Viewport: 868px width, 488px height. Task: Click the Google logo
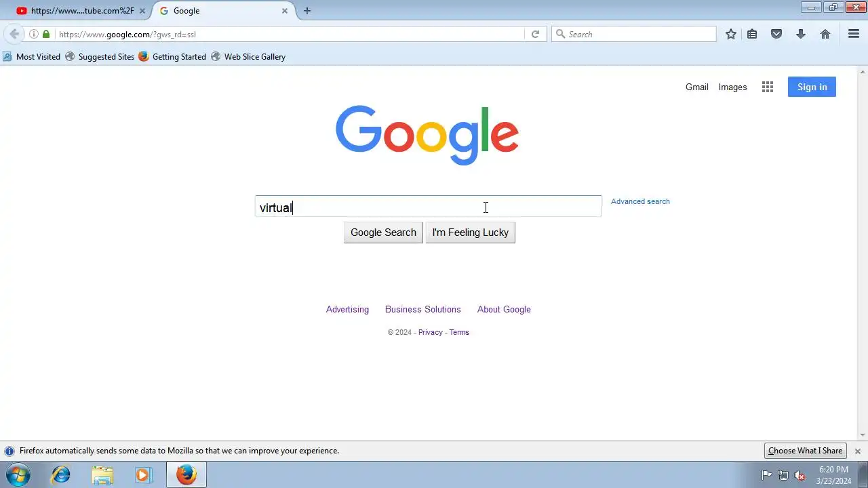click(427, 136)
